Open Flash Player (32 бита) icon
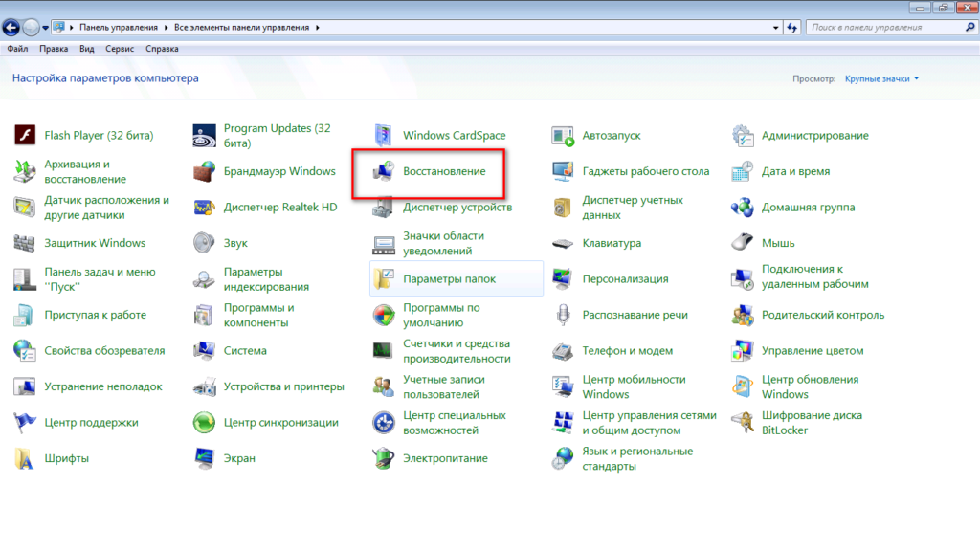The height and width of the screenshot is (551, 980). pyautogui.click(x=24, y=135)
